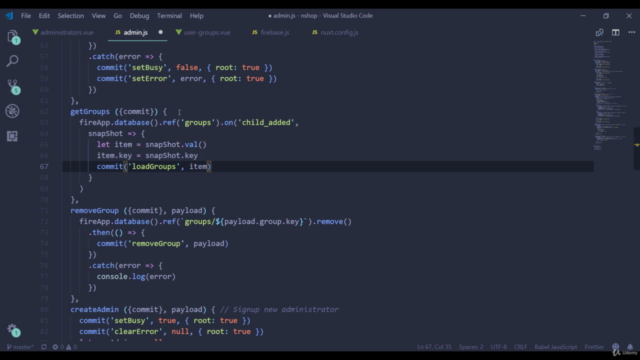Open the editor More Actions menu

(x=631, y=32)
